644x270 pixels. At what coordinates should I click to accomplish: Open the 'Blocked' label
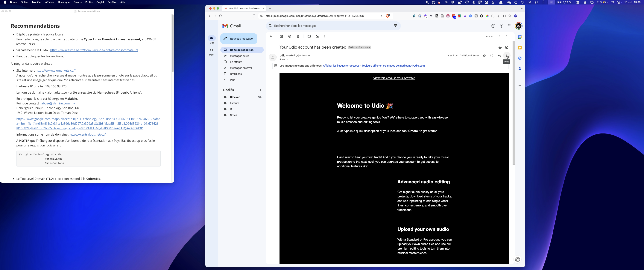242,97
